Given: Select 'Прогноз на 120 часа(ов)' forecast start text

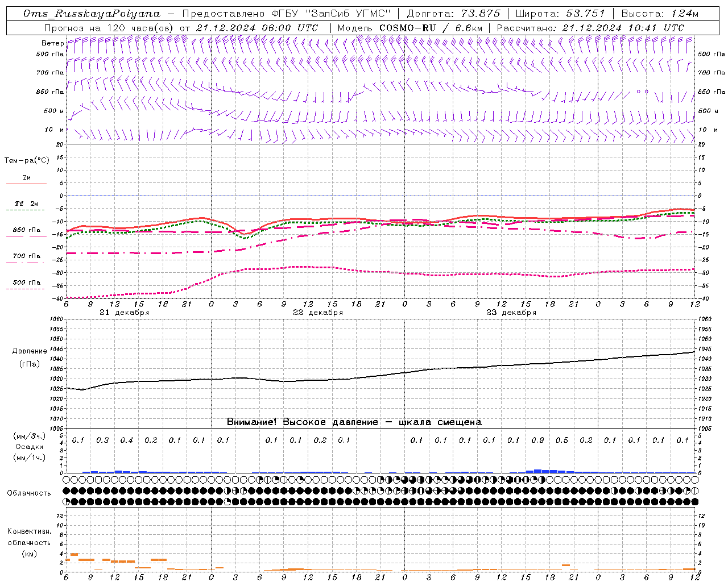Looking at the screenshot, I should point(109,28).
